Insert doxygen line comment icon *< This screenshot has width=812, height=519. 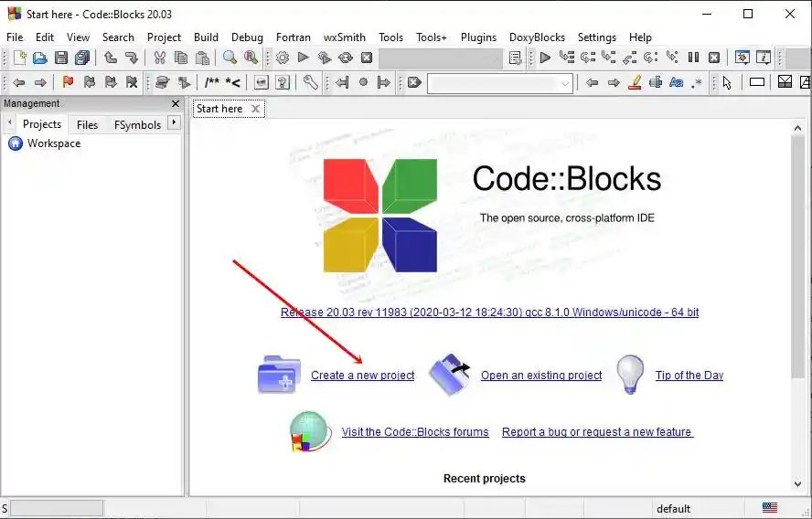[232, 82]
